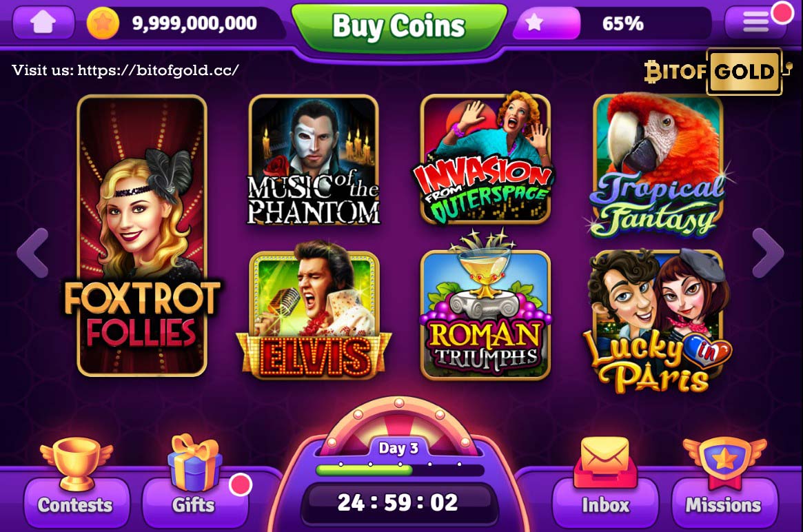Show next games with right arrow
Image resolution: width=803 pixels, height=532 pixels.
(x=768, y=253)
